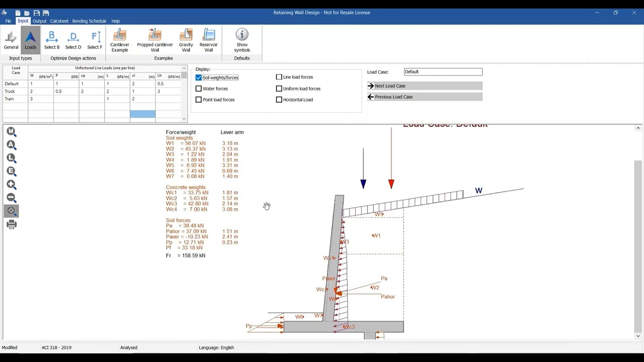This screenshot has width=644, height=362.
Task: Load the Gravity Wall example
Action: tap(186, 40)
